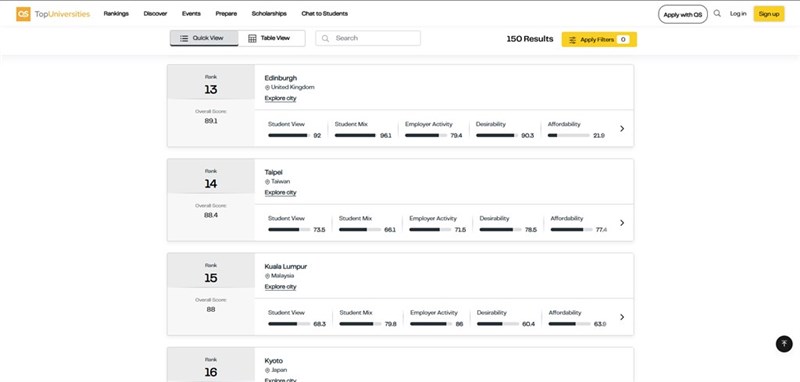Click the QS TopUniversities logo

pos(53,14)
